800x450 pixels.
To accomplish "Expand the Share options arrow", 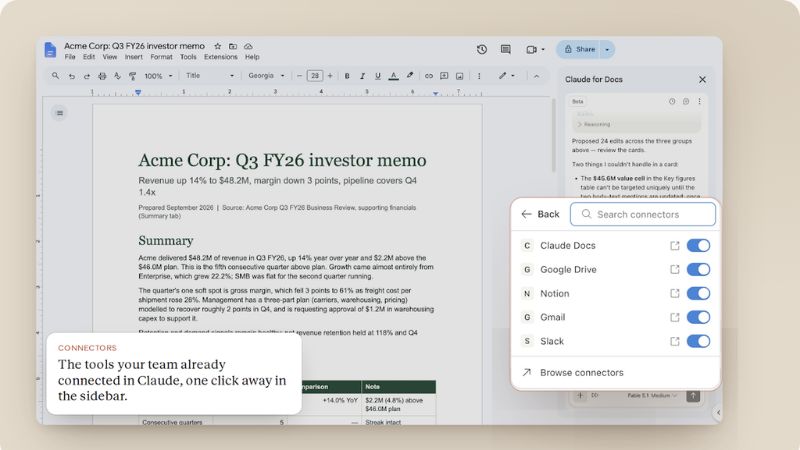I will tap(607, 49).
